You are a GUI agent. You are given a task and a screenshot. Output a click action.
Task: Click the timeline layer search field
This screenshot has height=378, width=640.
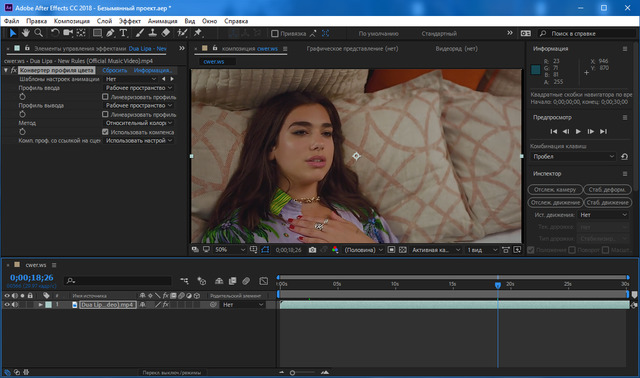click(x=118, y=281)
